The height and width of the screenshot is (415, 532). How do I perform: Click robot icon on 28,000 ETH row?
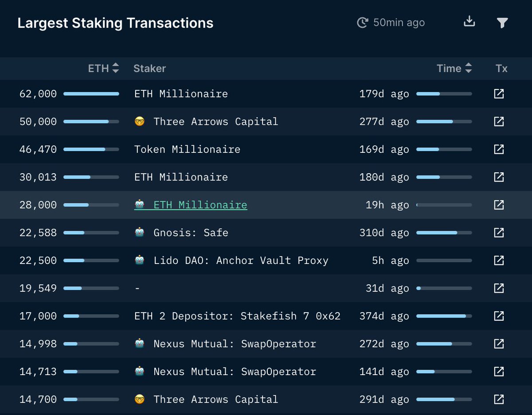pyautogui.click(x=140, y=205)
